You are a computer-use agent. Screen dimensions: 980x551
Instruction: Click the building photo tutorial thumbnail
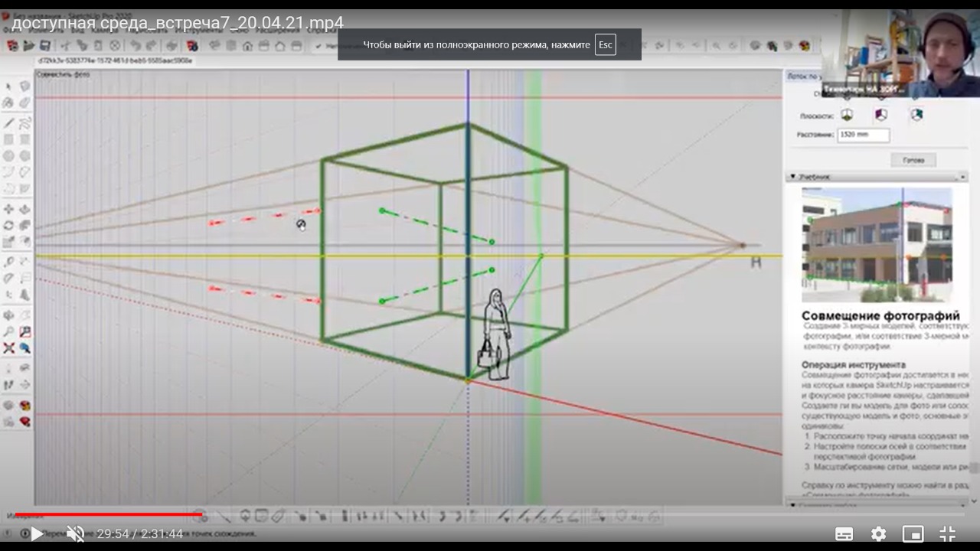[877, 244]
